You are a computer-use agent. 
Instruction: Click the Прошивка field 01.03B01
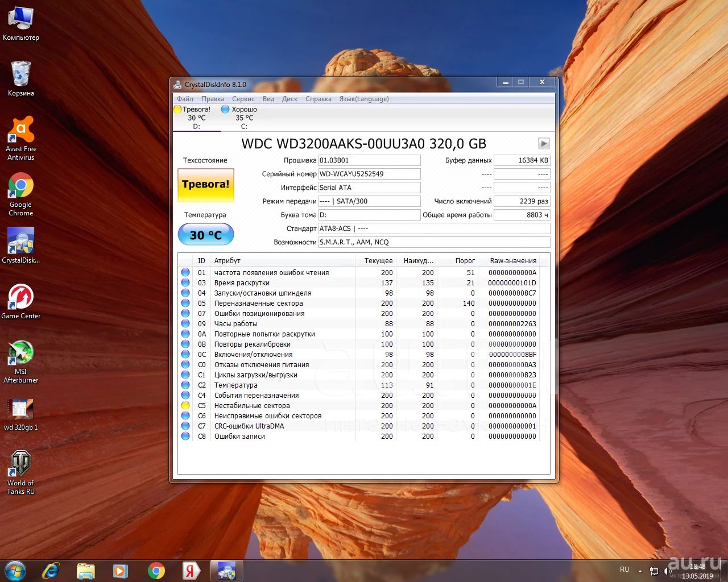tap(369, 160)
